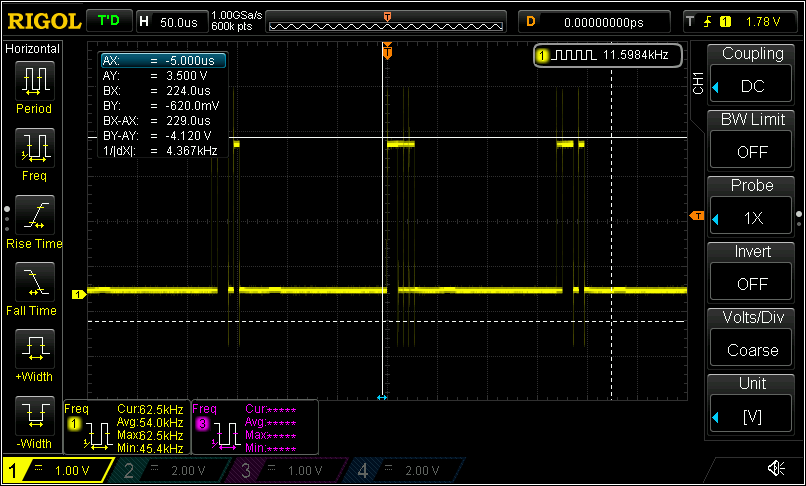Click the BY = -620.0mV cursor value
Viewport: 806px width, 486px height.
click(163, 106)
